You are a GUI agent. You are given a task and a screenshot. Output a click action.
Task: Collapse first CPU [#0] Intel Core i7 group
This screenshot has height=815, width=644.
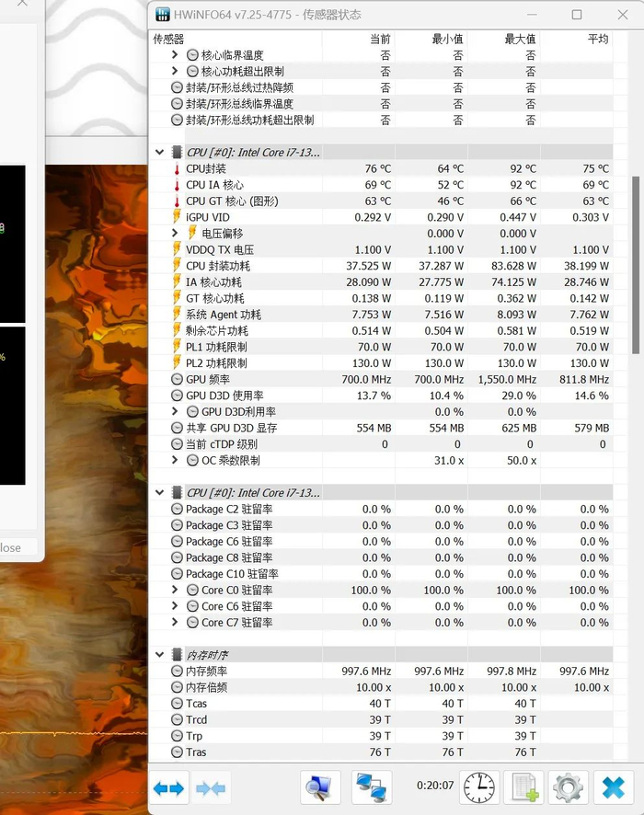159,153
